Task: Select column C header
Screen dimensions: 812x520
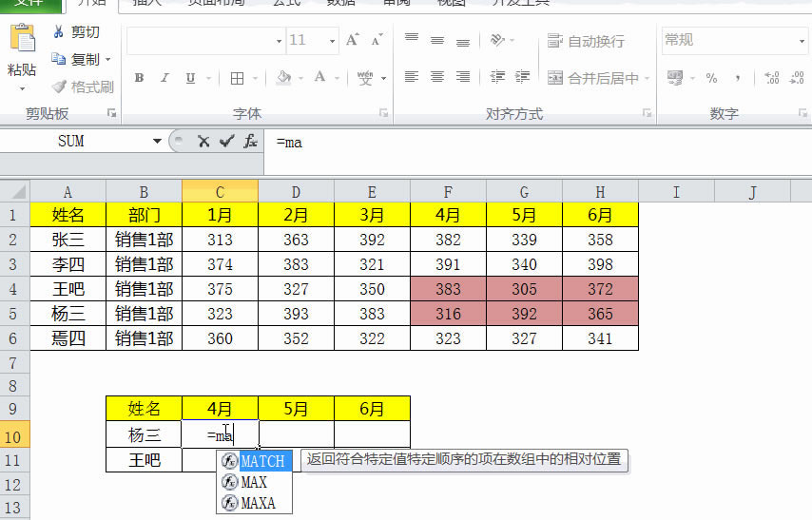Action: point(220,192)
